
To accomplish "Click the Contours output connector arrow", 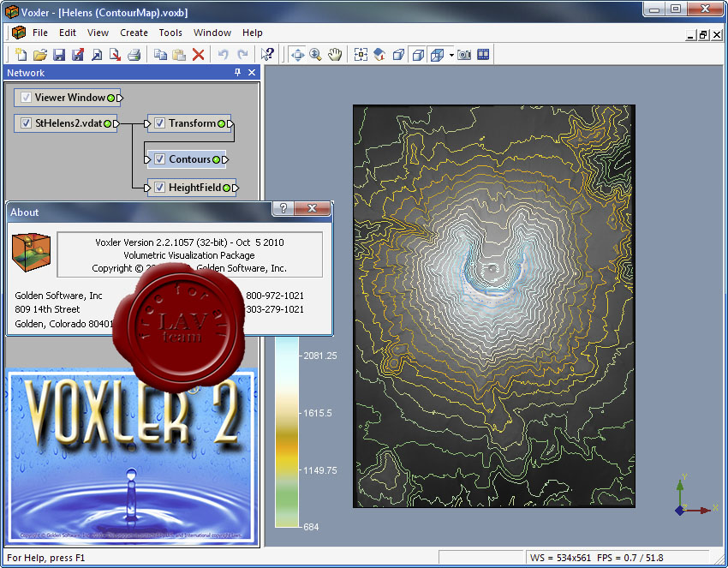I will 224,159.
